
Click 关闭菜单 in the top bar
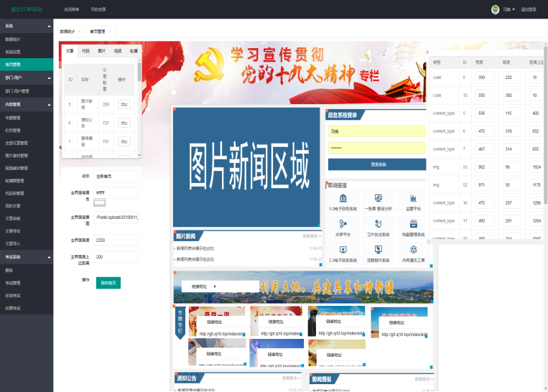[x=71, y=9]
